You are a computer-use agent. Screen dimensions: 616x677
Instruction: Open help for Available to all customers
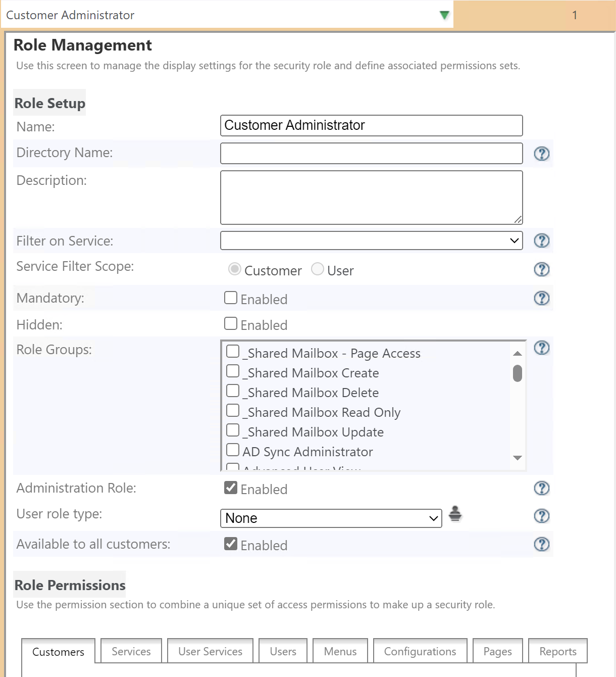[541, 544]
